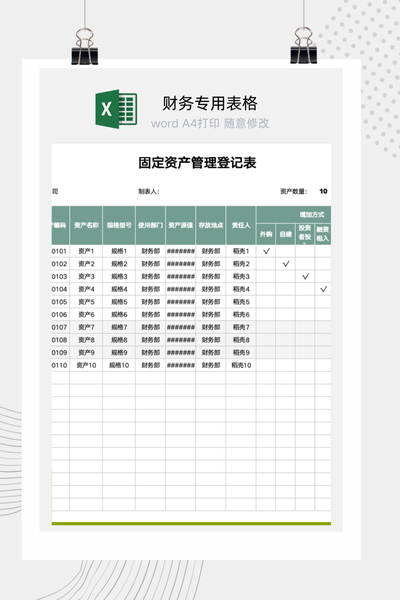The width and height of the screenshot is (400, 600).
Task: Click the sheet heading 固定资产管理登记表
Action: click(x=197, y=163)
